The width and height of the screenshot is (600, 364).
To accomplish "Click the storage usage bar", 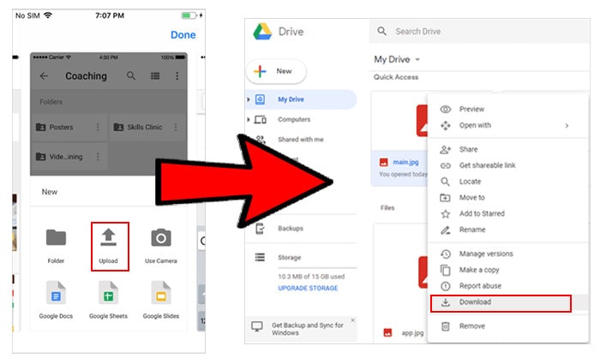I will pyautogui.click(x=317, y=267).
